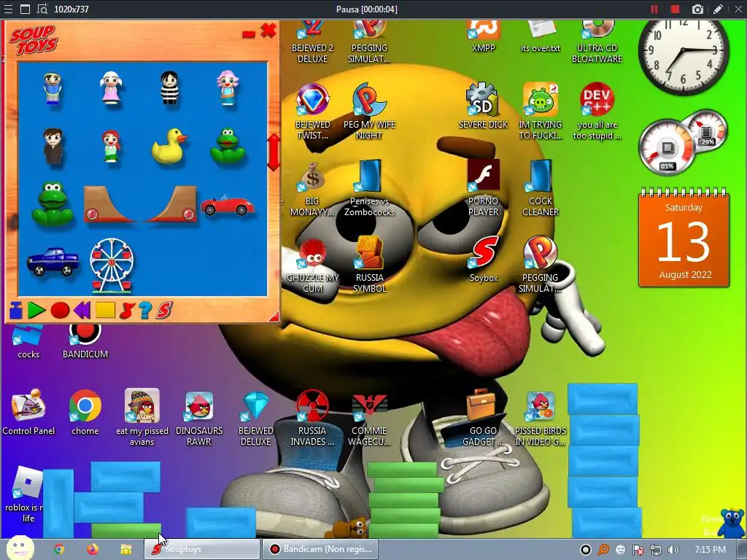Select the large green frog toy
The width and height of the screenshot is (747, 560).
[53, 204]
